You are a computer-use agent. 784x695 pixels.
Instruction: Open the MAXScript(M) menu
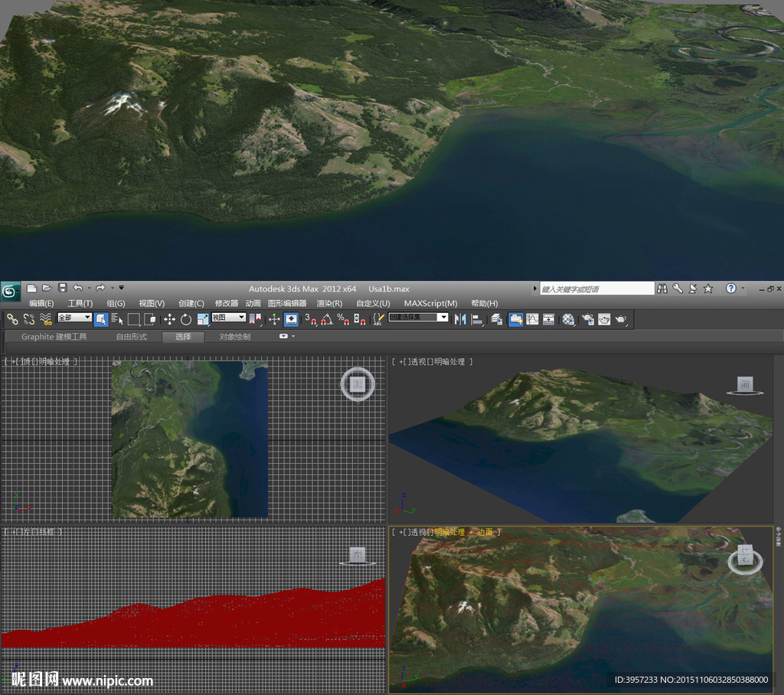(x=430, y=303)
